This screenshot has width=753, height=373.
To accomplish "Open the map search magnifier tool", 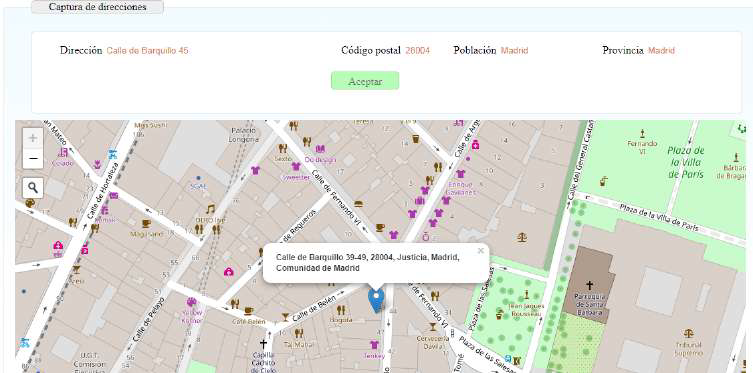I will pyautogui.click(x=33, y=188).
